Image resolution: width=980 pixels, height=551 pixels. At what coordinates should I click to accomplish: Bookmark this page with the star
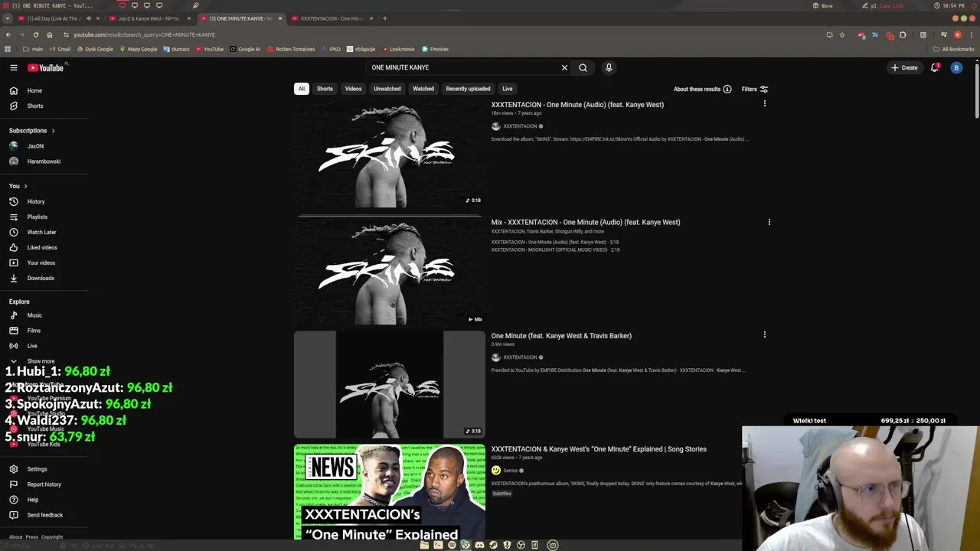click(x=842, y=34)
